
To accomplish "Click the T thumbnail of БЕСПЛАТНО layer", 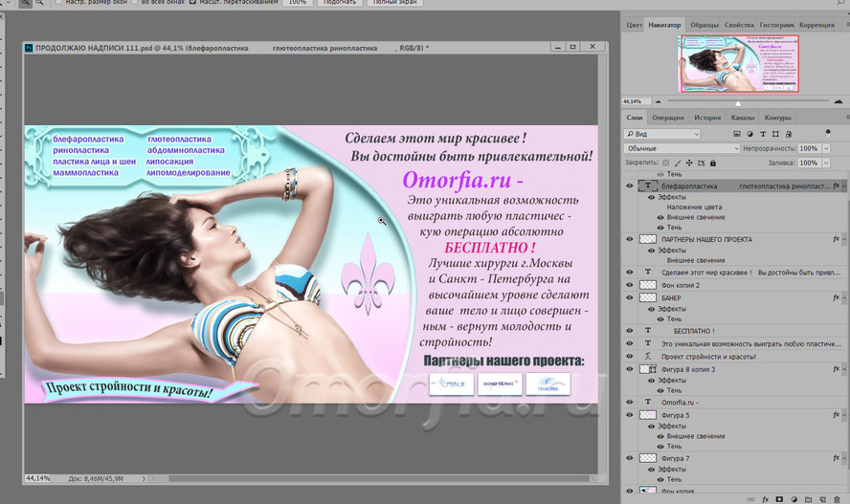I will pyautogui.click(x=648, y=330).
